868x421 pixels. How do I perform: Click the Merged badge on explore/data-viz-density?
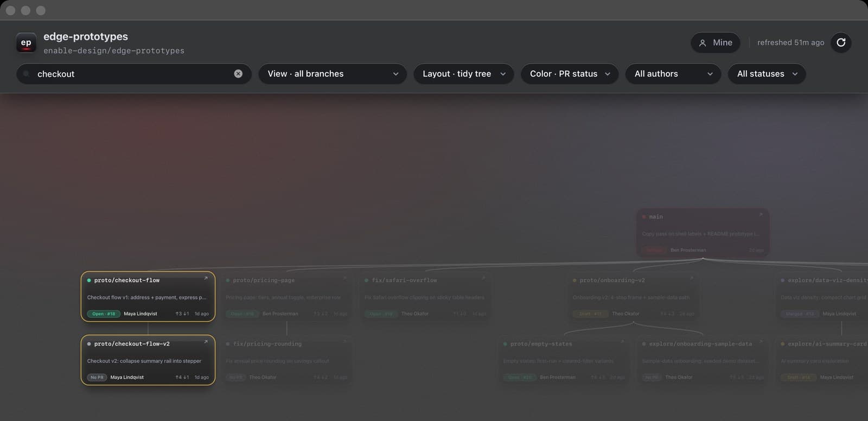(800, 314)
